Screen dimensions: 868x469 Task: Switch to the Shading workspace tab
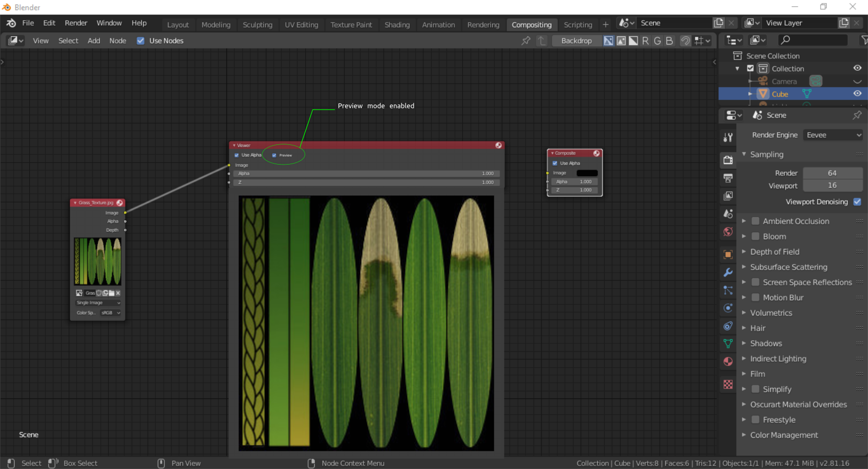pyautogui.click(x=397, y=25)
